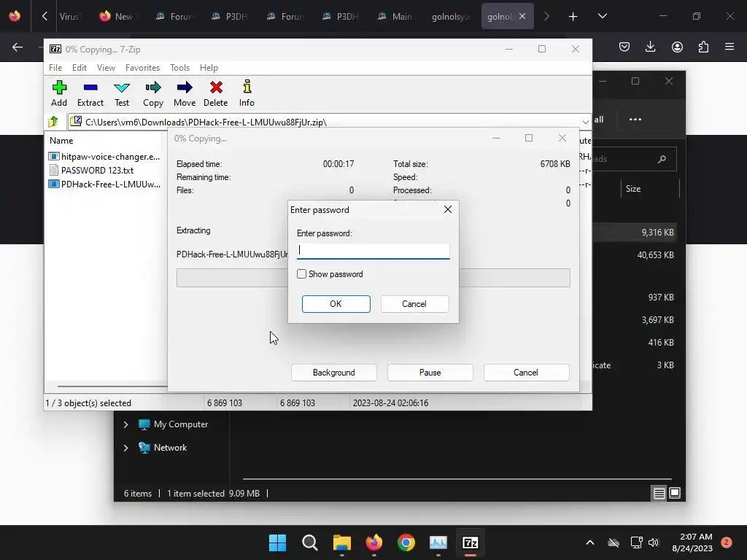
Task: Open a new Firefox tab with plus
Action: point(573,17)
